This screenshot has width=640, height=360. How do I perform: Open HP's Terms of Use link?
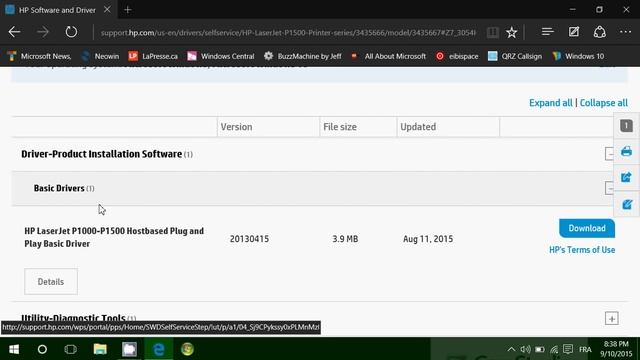click(x=582, y=250)
